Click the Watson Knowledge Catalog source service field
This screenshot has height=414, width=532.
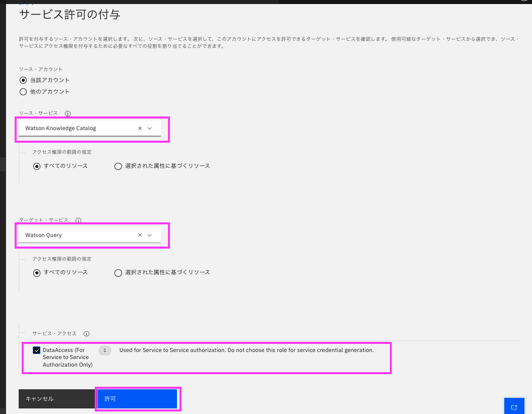coord(90,128)
